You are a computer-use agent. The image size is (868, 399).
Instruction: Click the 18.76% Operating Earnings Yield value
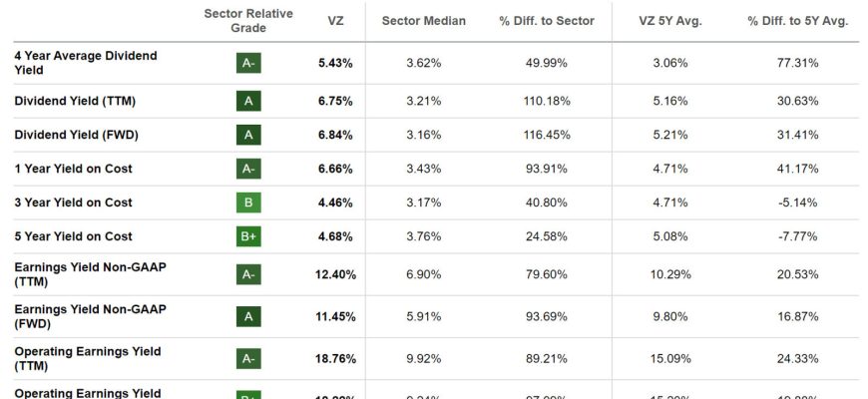335,359
